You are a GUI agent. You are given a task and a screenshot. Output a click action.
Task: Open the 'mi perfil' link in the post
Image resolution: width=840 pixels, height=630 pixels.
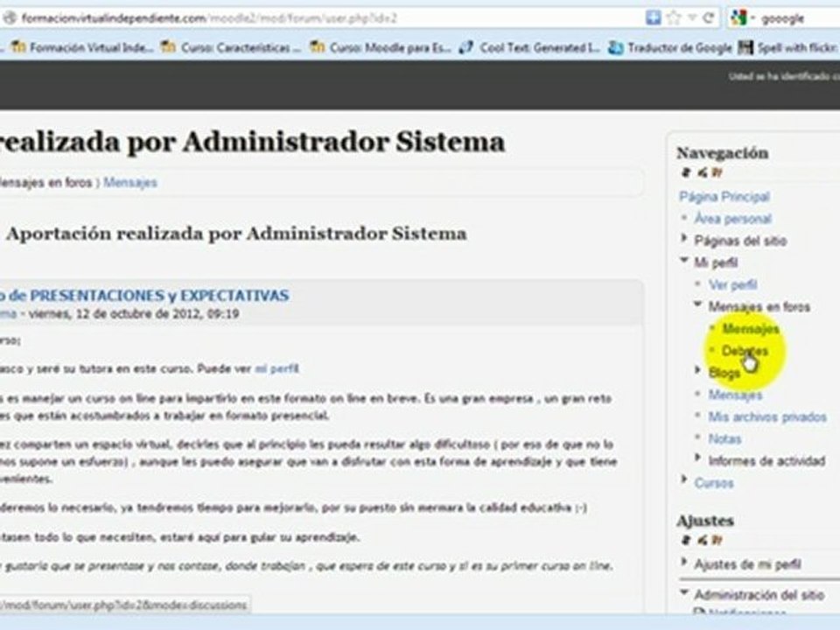(x=276, y=368)
